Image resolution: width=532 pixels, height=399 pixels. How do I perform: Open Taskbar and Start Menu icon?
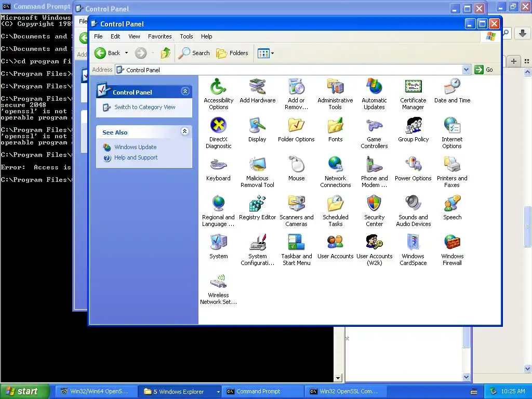(296, 250)
